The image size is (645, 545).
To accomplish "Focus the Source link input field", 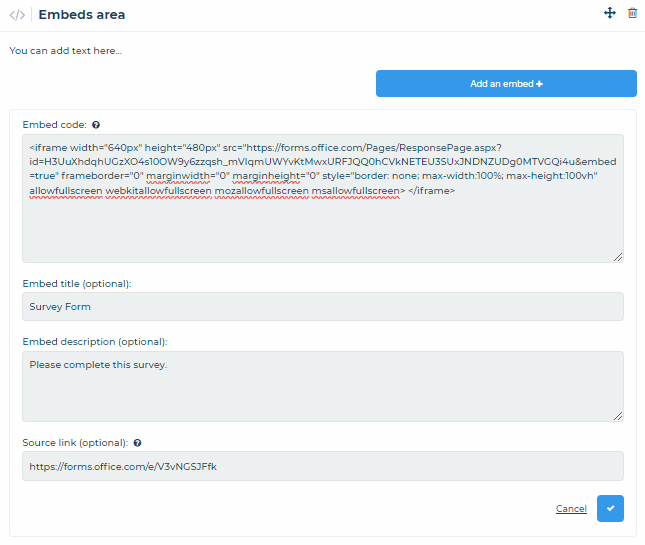I will 323,466.
